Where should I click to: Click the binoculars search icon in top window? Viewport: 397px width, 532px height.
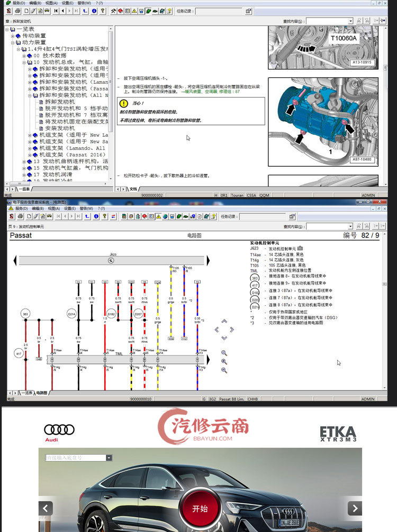pos(359,21)
